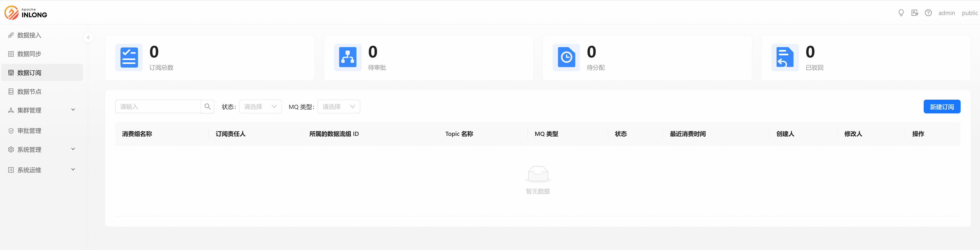This screenshot has width=980, height=250.
Task: Click the 新建订阅 button
Action: pos(942,107)
